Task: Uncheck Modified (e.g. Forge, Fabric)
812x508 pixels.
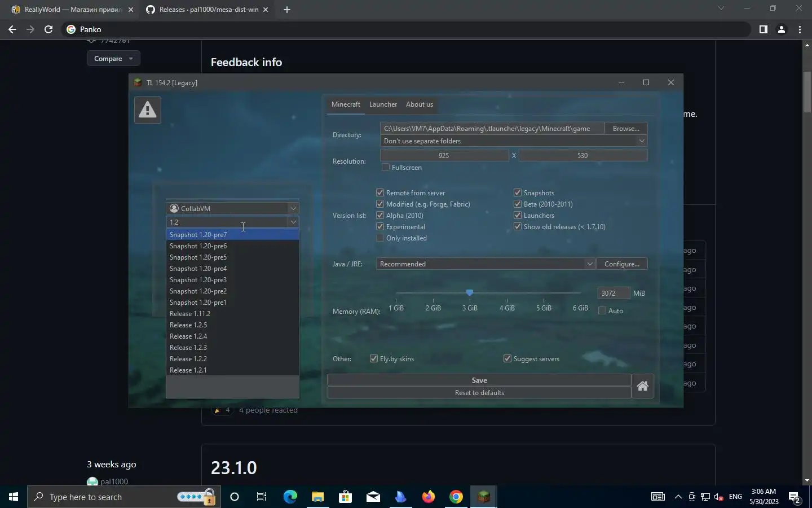Action: point(380,204)
